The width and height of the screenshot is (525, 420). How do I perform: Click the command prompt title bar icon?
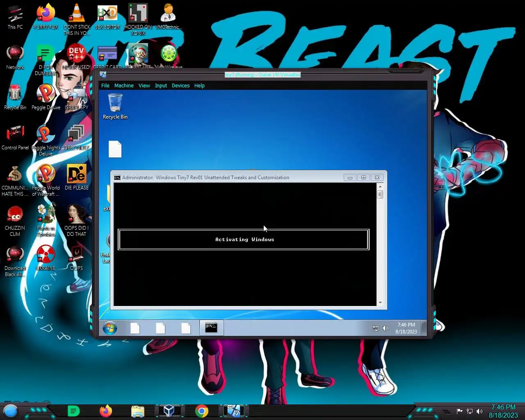pyautogui.click(x=117, y=178)
